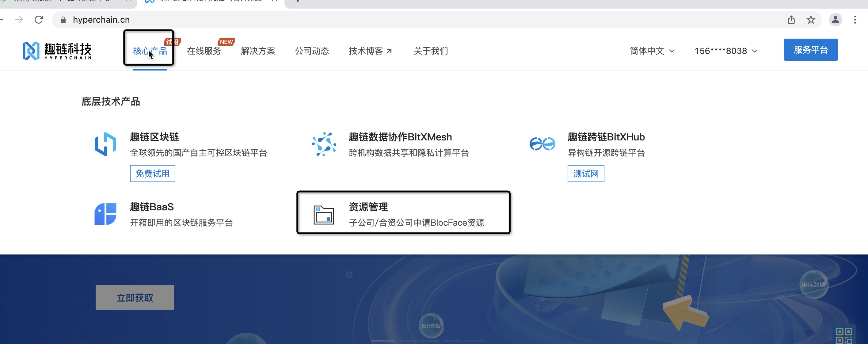The height and width of the screenshot is (344, 868).
Task: Click the 全球领先的国产自主可控区块链平台 description
Action: [x=199, y=153]
